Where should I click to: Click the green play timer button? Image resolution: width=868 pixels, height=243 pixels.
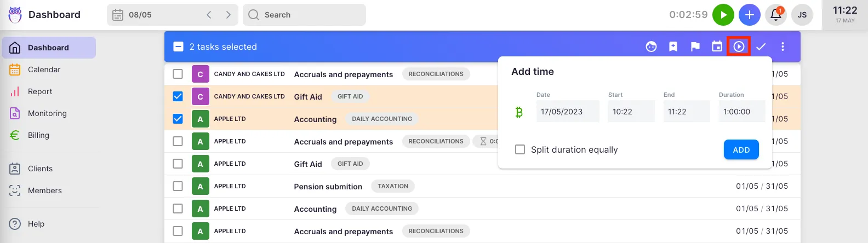723,15
